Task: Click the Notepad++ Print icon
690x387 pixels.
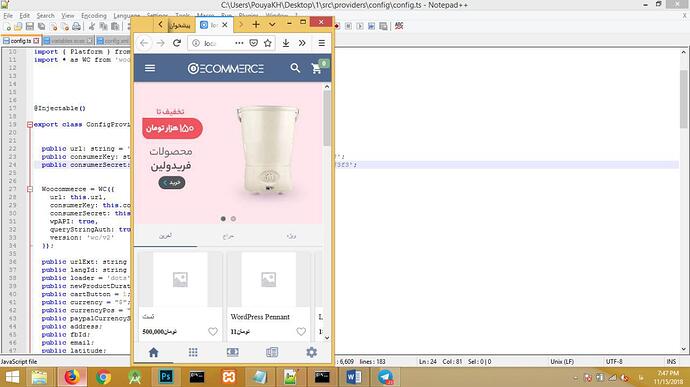Action: pyautogui.click(x=76, y=26)
